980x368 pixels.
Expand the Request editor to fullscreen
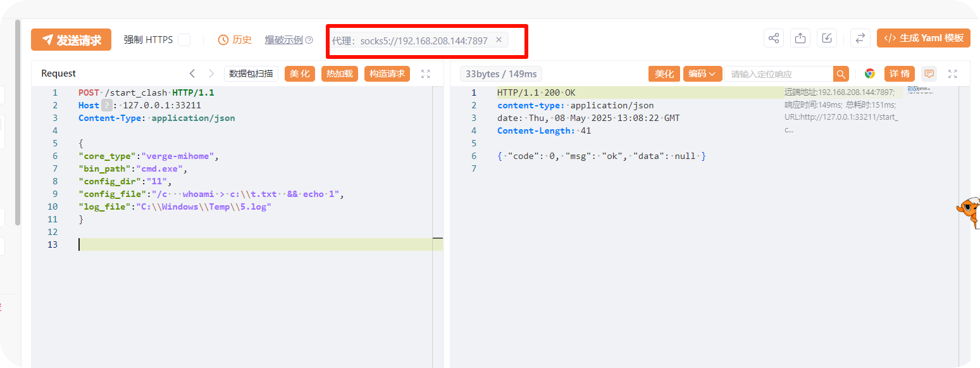pos(426,74)
